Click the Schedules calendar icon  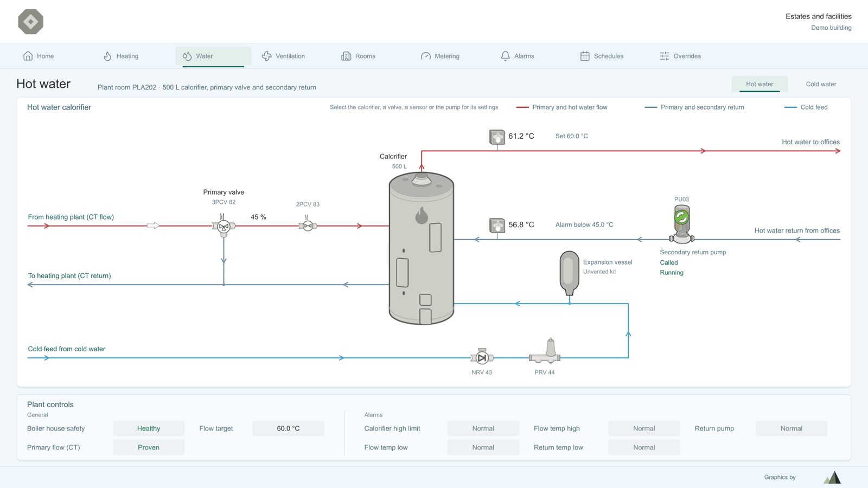pos(585,56)
